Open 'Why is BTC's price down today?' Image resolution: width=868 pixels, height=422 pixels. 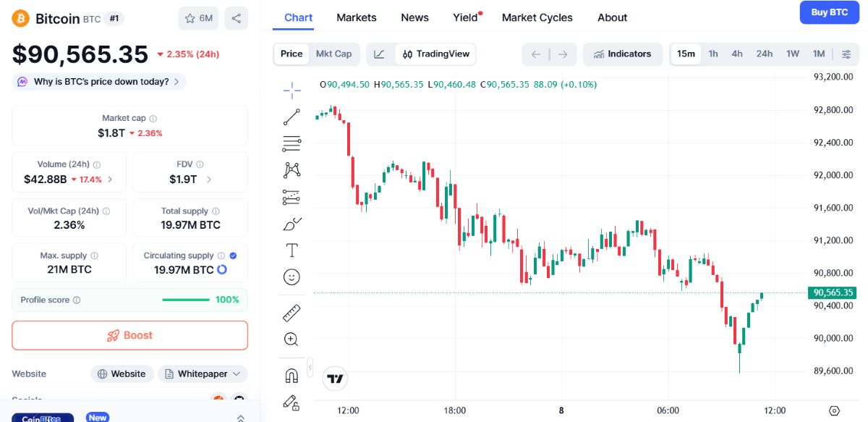(98, 82)
